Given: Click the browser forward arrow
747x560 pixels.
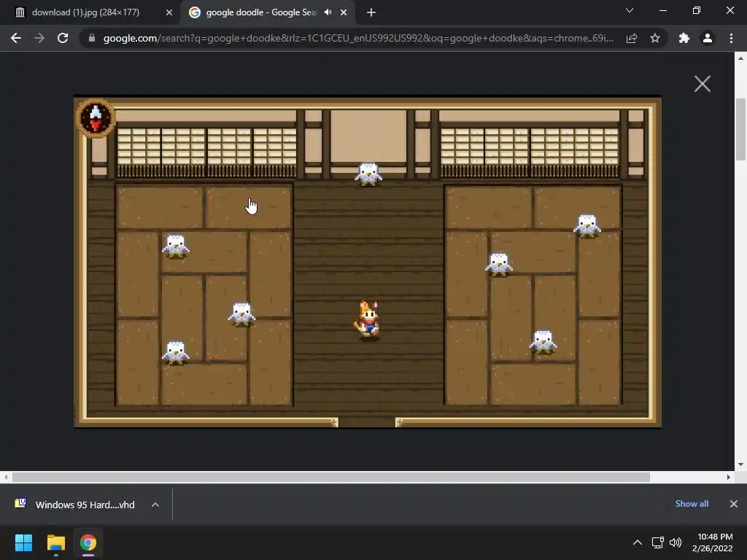Looking at the screenshot, I should [x=39, y=38].
